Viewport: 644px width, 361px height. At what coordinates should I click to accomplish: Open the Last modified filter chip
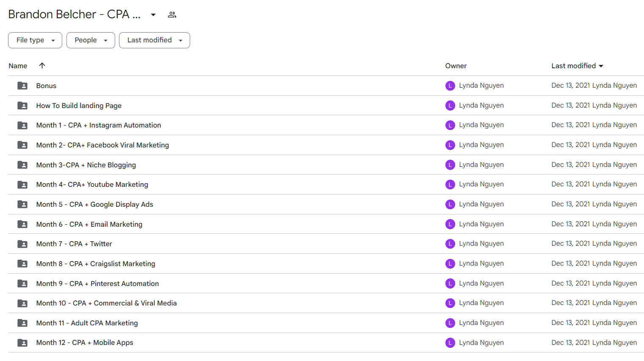point(155,40)
